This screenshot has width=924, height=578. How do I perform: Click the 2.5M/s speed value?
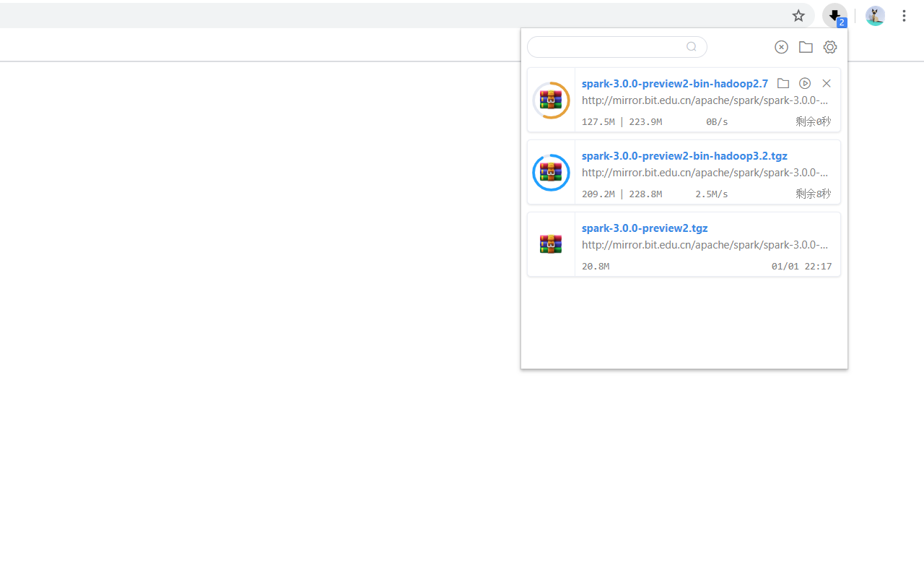(x=712, y=194)
